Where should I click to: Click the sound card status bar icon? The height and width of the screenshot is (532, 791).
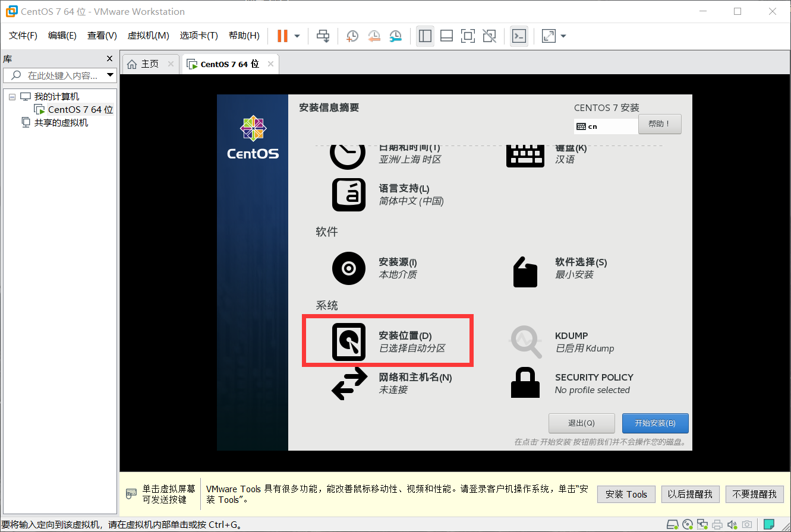(x=732, y=525)
